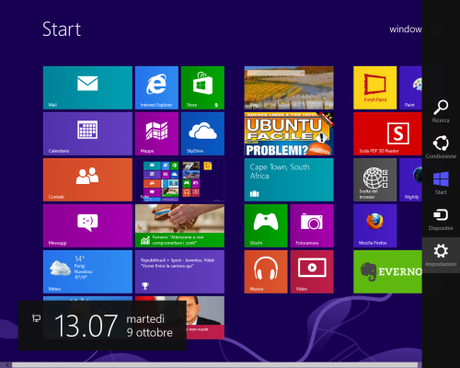Open the Giochi Xbox games tile
460x368 pixels.
pos(266,226)
